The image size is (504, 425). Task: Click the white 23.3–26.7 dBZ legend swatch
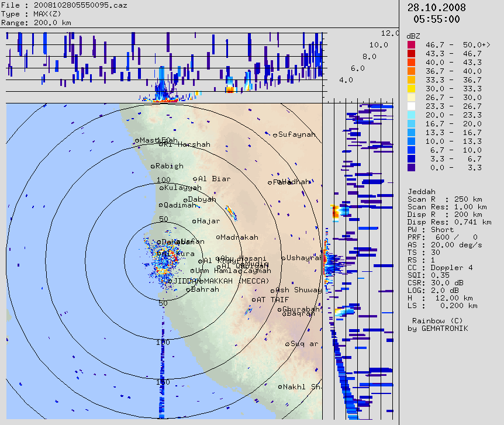tap(411, 106)
